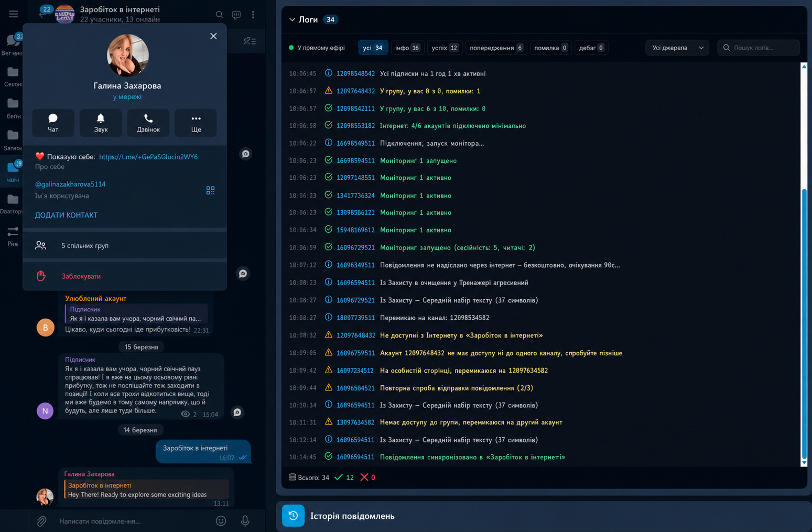Open chat with Галина Захарова

(x=53, y=123)
